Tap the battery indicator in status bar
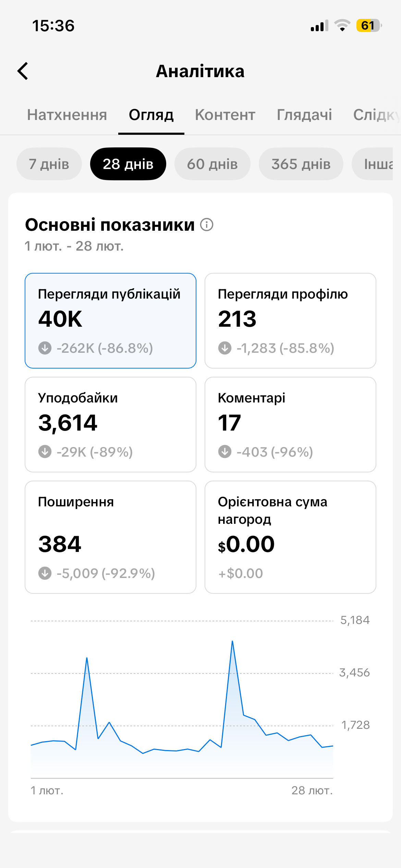The height and width of the screenshot is (868, 401). pos(368,26)
